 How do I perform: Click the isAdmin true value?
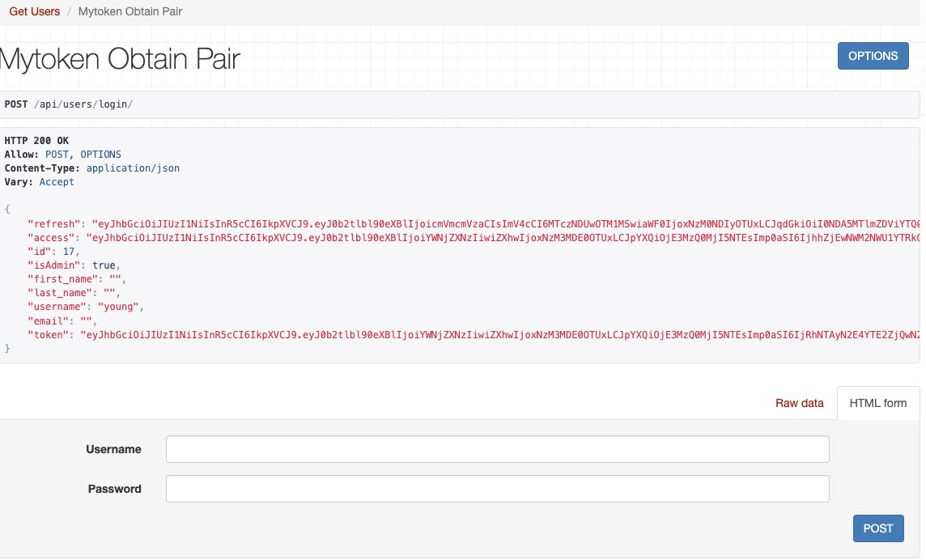(104, 265)
